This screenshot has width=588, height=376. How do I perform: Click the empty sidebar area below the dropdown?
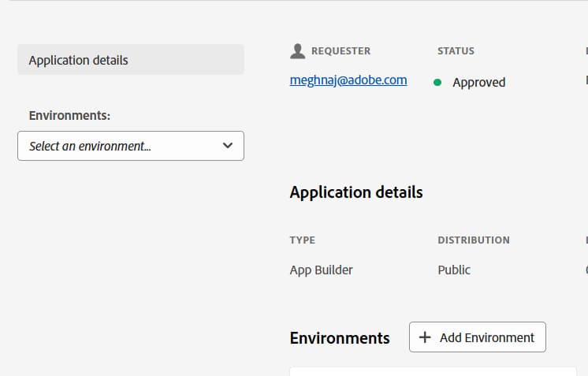point(131,260)
